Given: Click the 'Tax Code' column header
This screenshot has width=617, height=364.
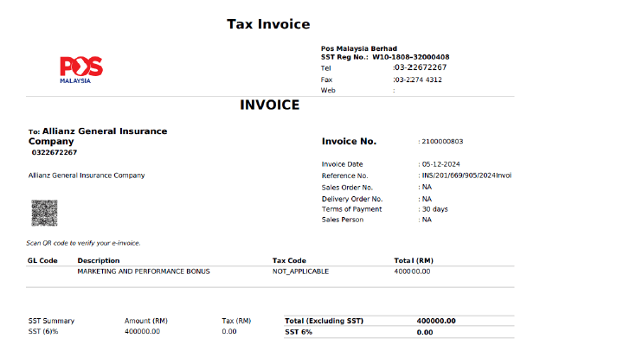Looking at the screenshot, I should (289, 260).
